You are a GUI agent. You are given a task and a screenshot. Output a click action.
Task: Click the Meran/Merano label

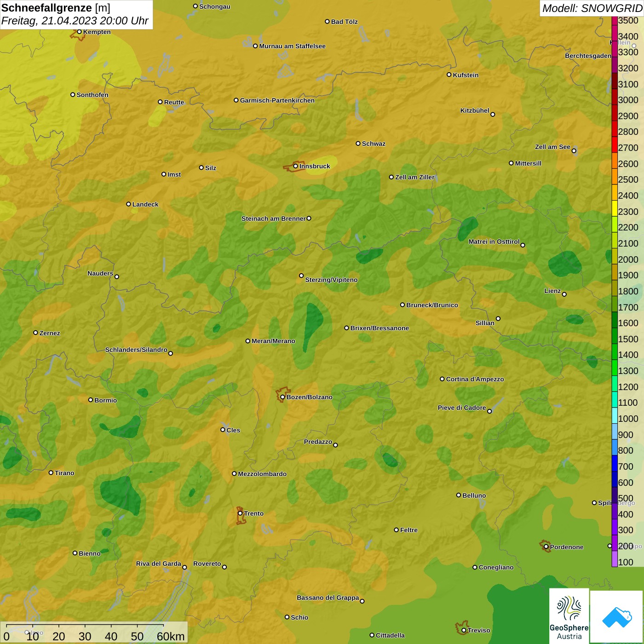pyautogui.click(x=273, y=341)
